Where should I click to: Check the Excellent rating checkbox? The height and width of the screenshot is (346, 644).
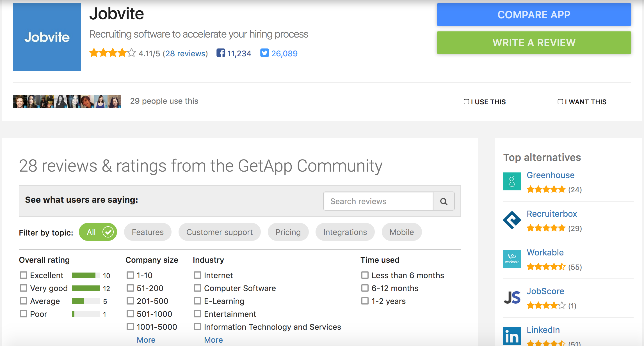point(24,275)
